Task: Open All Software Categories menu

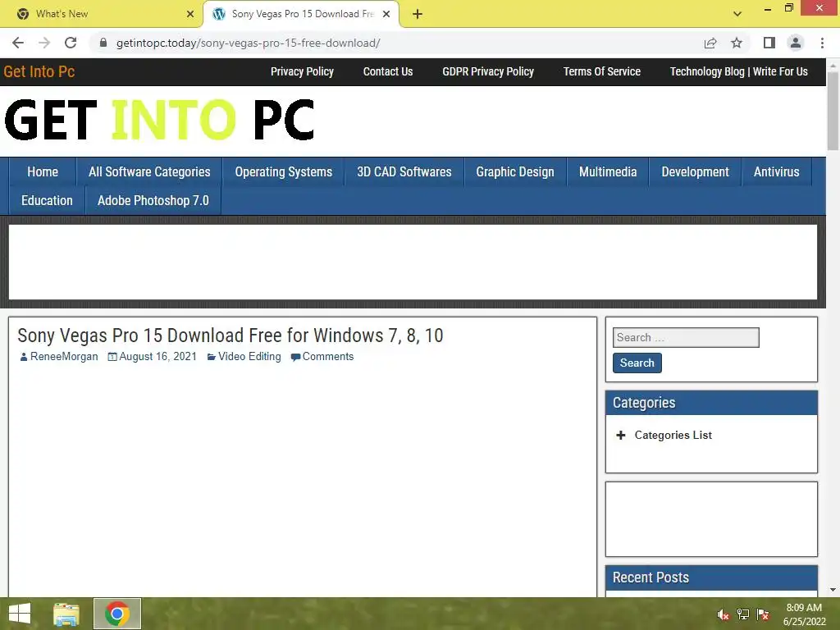Action: [x=149, y=172]
